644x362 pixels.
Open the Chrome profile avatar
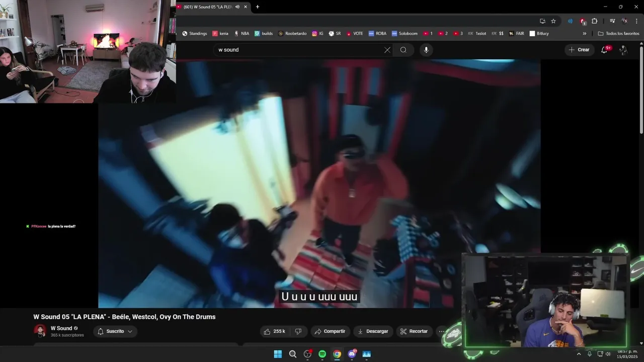pos(624,21)
